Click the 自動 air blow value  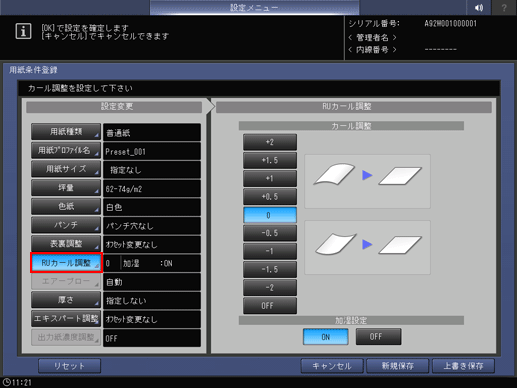(152, 282)
